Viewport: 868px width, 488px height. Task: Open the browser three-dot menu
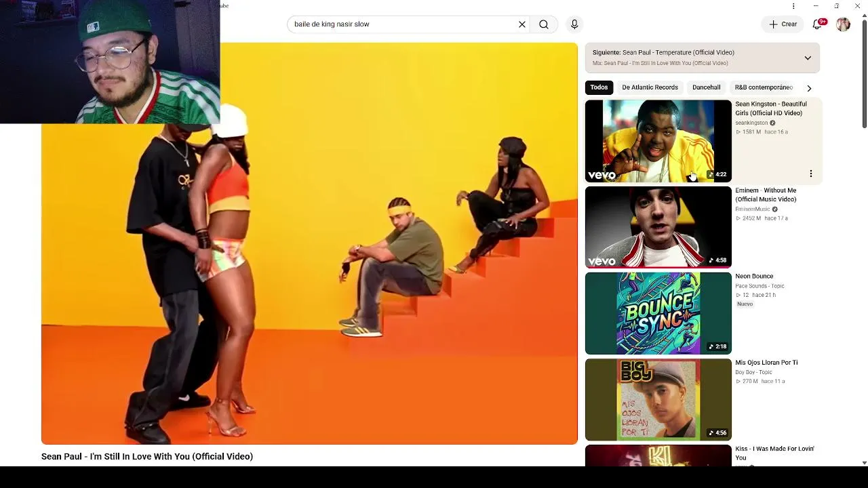point(793,6)
